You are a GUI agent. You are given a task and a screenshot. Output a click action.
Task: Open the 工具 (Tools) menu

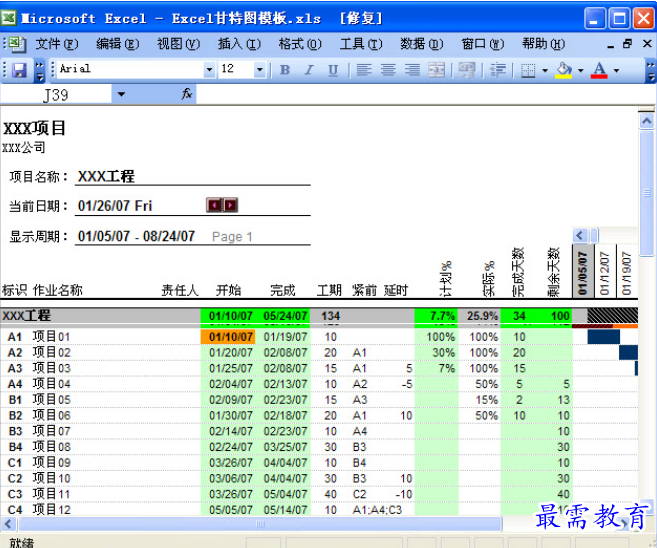360,44
